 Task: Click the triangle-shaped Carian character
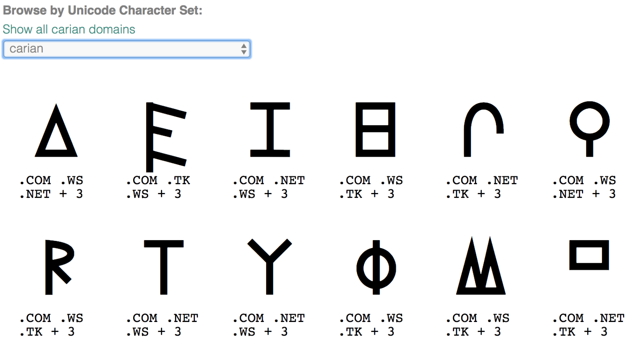click(x=56, y=130)
